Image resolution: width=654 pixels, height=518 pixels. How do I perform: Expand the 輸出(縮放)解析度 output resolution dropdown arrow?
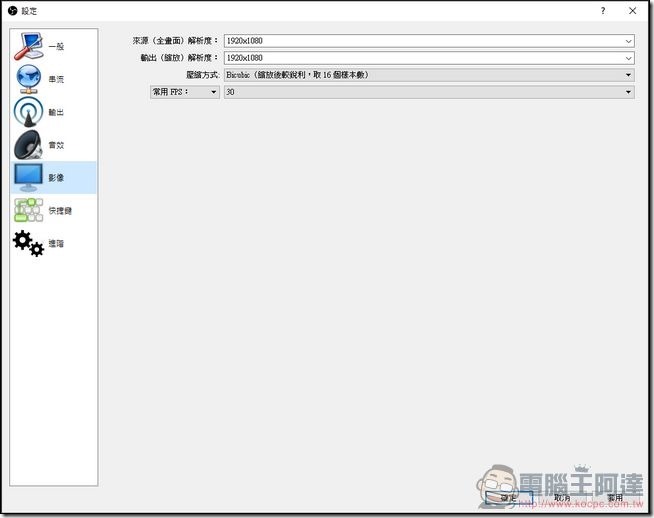point(628,58)
